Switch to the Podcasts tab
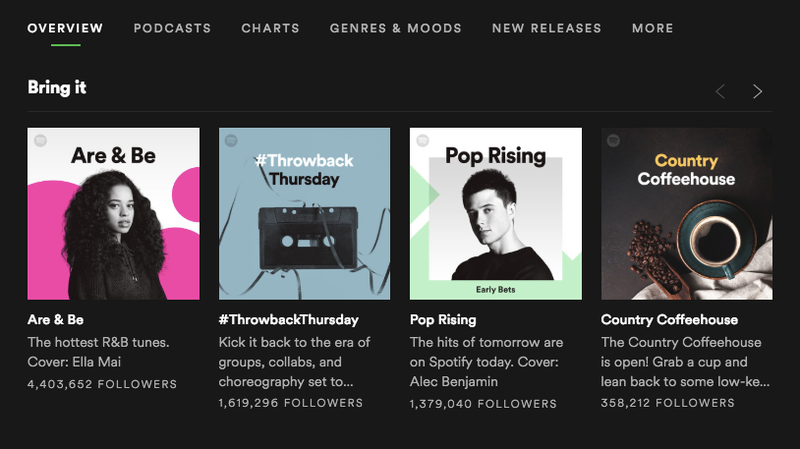The width and height of the screenshot is (800, 449). 172,29
